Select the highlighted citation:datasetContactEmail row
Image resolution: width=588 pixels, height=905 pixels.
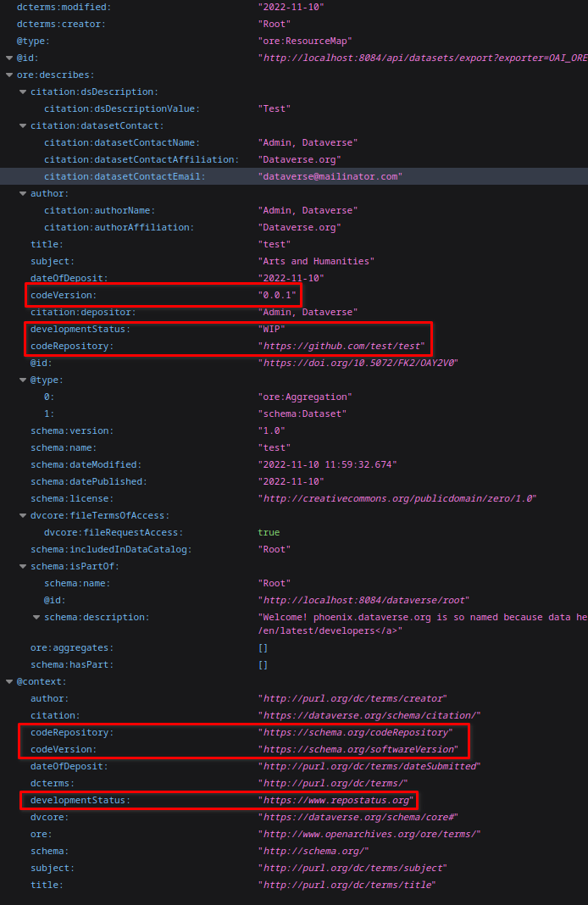294,176
